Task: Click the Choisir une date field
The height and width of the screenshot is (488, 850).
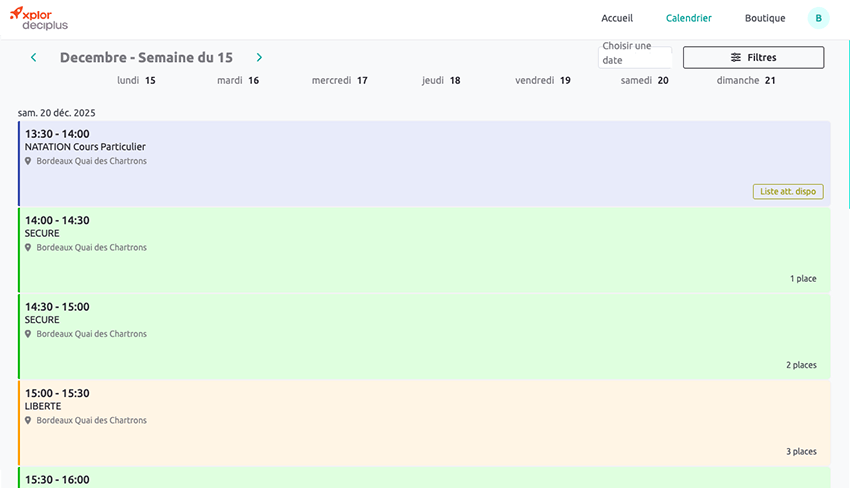Action: coord(634,54)
